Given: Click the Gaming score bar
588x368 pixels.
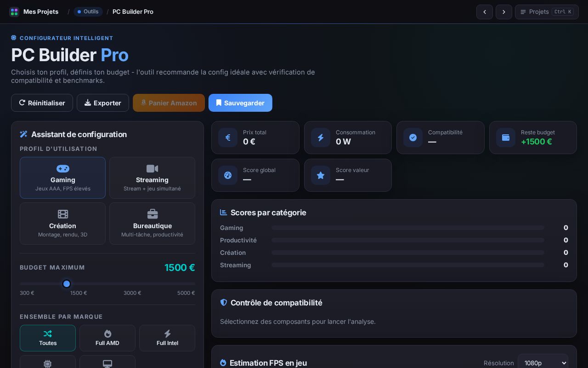Looking at the screenshot, I should (x=408, y=228).
